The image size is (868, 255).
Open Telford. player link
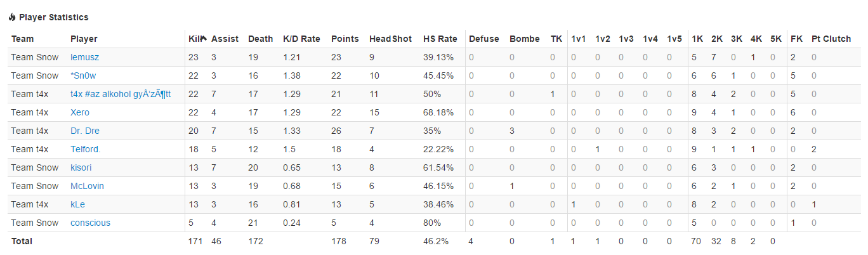coord(86,149)
